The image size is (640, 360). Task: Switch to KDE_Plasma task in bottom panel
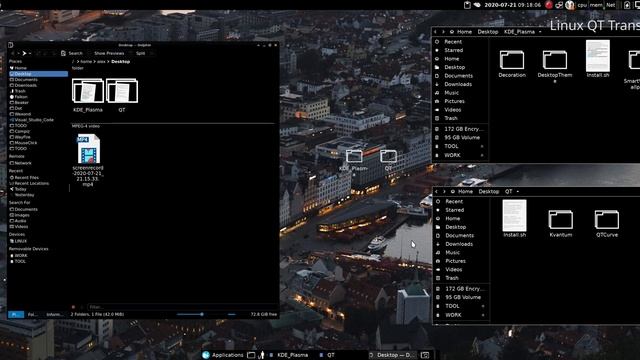(289, 355)
